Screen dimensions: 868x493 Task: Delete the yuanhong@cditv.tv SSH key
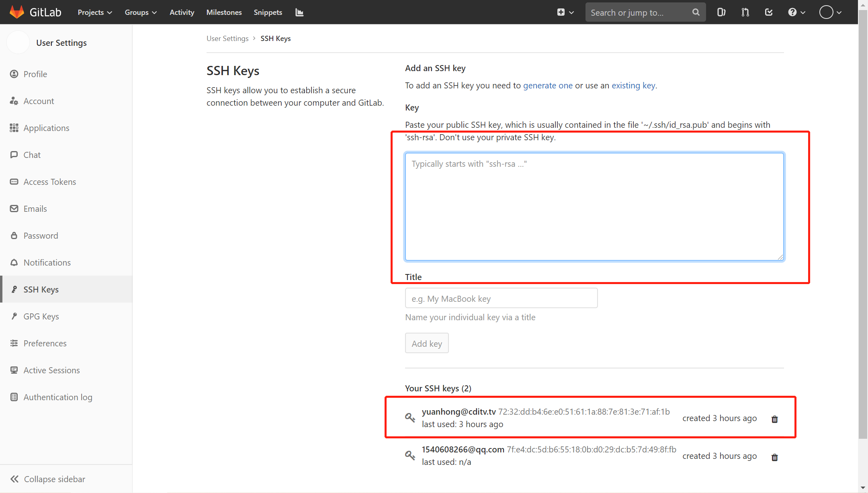(x=774, y=419)
